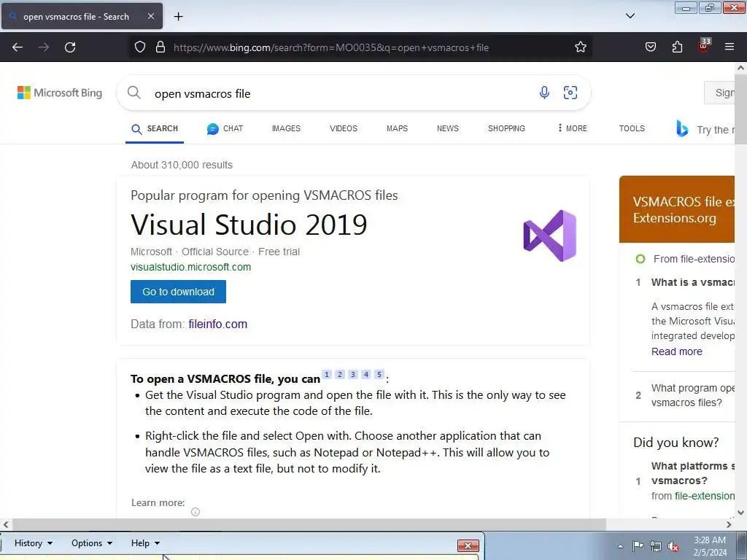The height and width of the screenshot is (560, 747).
Task: Click the 'About 310,000 results' text
Action: click(x=182, y=166)
